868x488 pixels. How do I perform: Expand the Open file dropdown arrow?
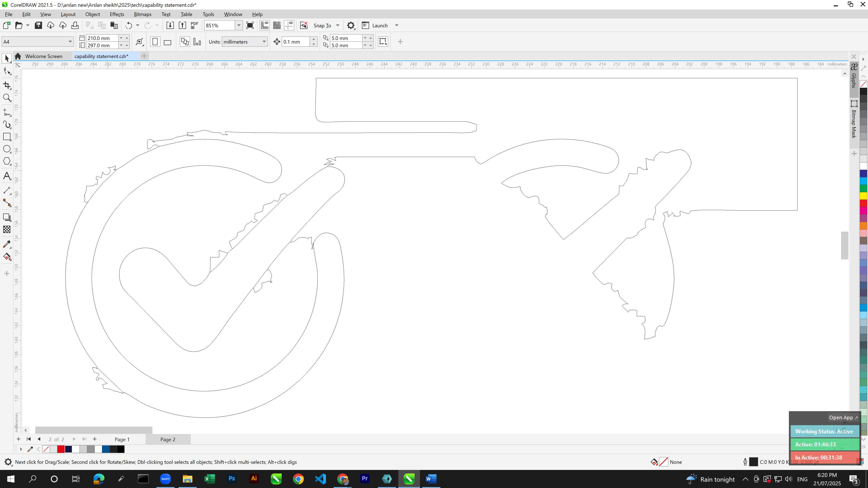click(28, 26)
